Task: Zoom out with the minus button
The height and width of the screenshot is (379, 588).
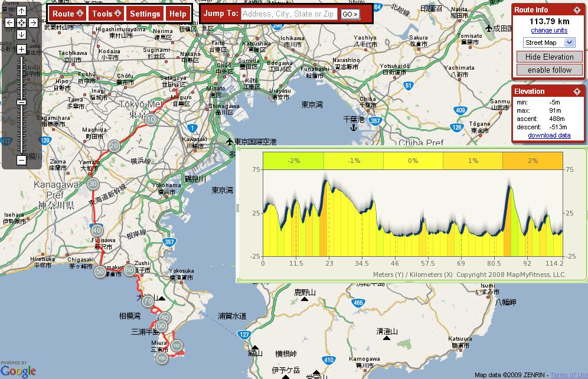Action: 21,159
